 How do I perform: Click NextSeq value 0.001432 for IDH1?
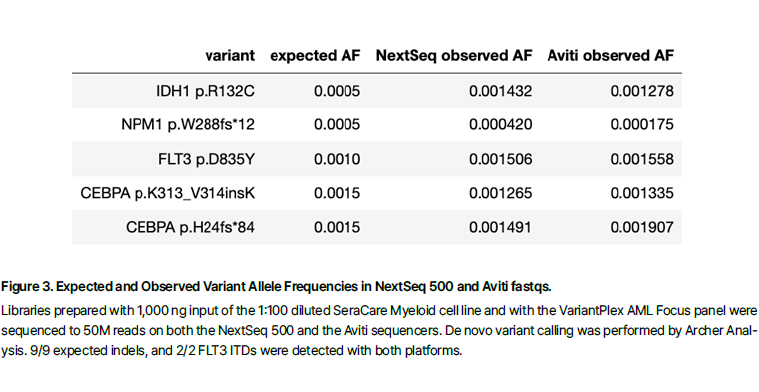coord(501,91)
